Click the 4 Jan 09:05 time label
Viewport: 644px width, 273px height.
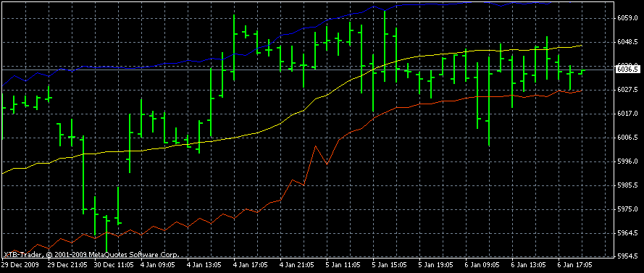click(x=159, y=265)
